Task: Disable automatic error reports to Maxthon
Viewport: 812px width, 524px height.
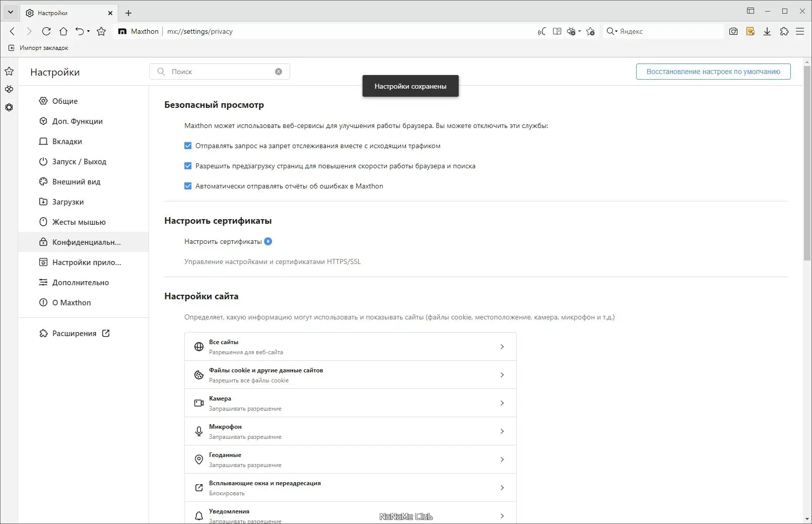Action: [x=188, y=186]
